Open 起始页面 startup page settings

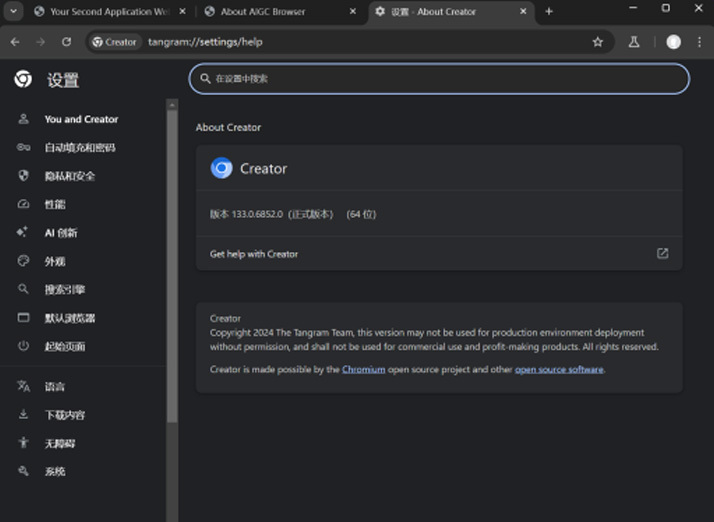pyautogui.click(x=65, y=347)
